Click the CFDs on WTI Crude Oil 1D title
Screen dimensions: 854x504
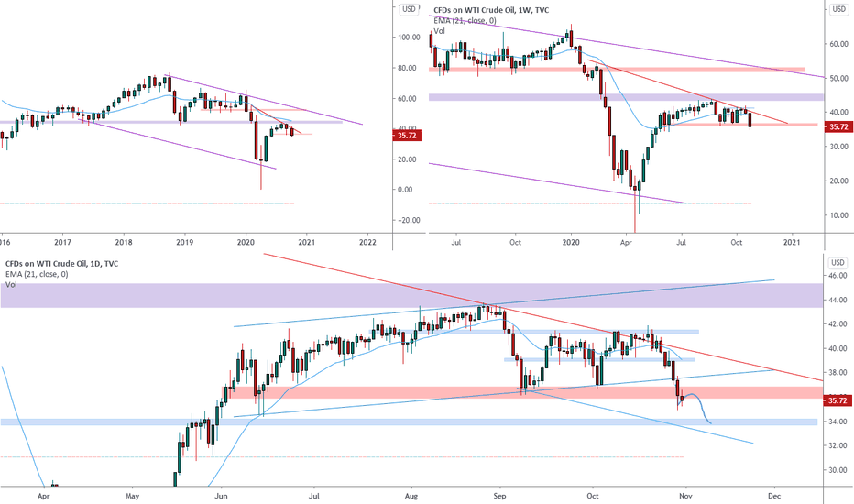coord(62,264)
